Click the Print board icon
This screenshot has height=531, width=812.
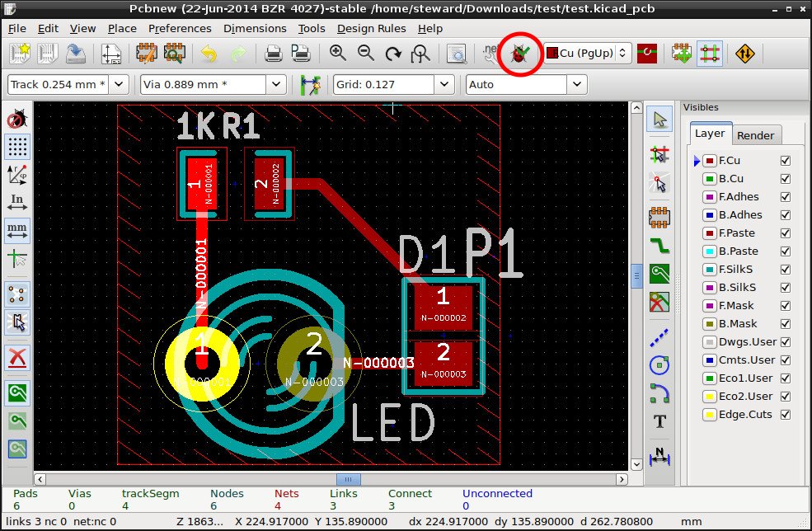(274, 54)
